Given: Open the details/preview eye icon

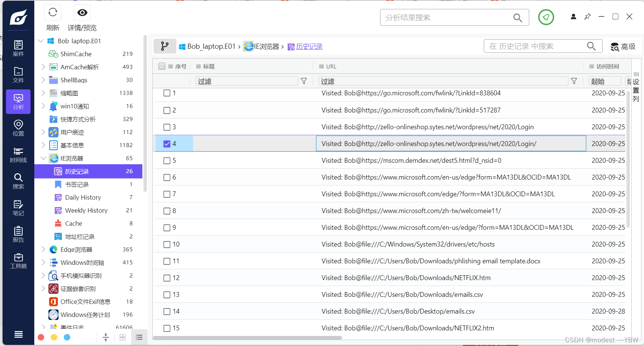Looking at the screenshot, I should [82, 12].
